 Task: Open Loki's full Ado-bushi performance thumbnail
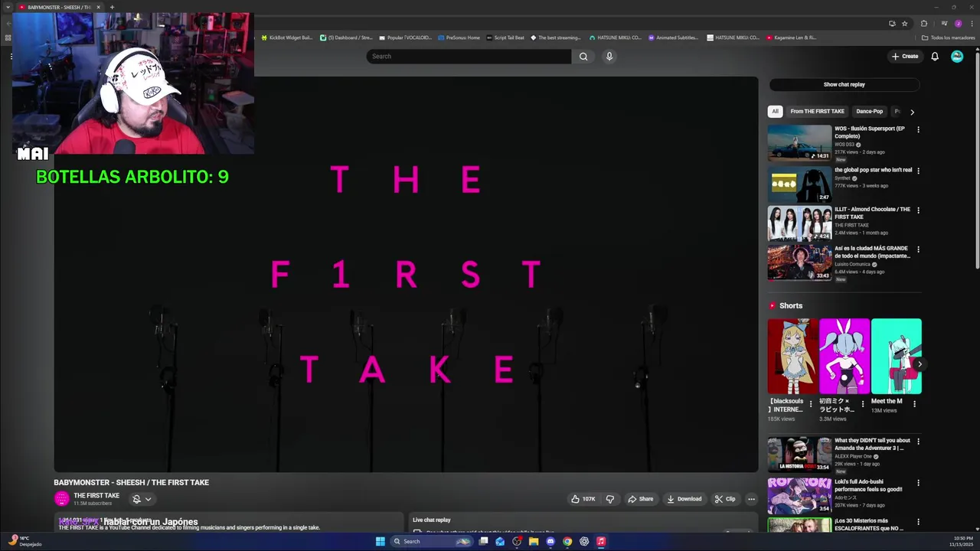point(799,496)
